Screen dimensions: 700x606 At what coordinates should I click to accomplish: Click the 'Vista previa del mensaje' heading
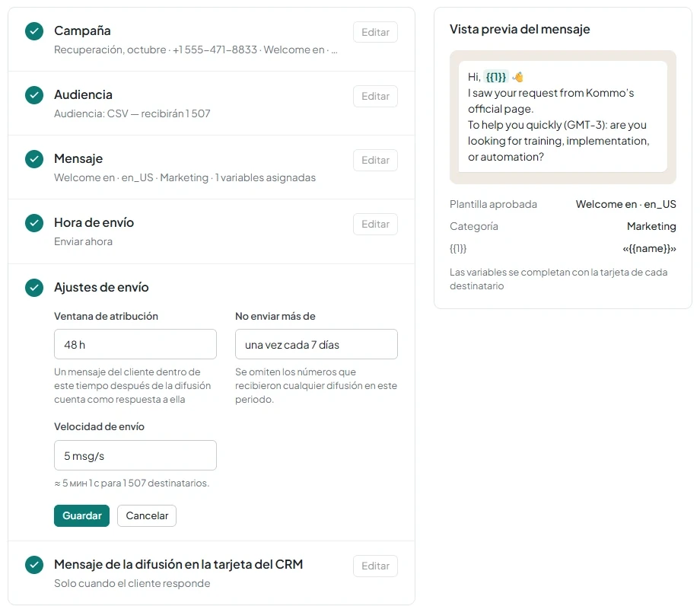tap(520, 29)
